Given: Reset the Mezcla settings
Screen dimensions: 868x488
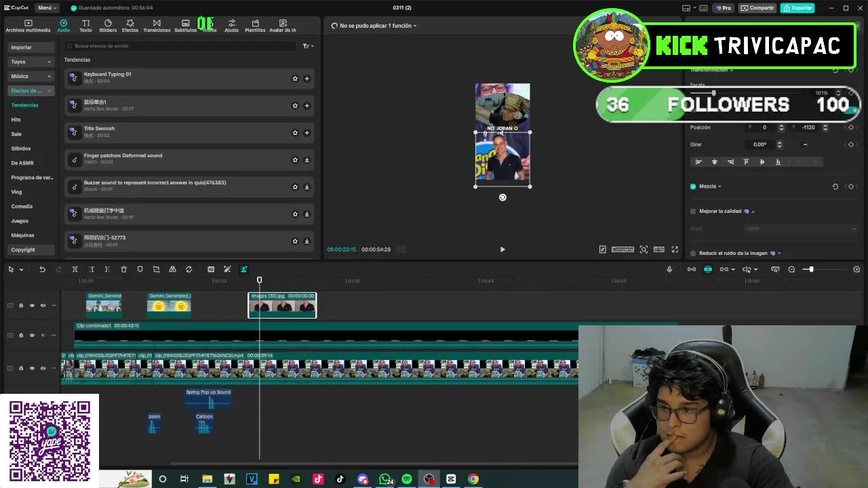Looking at the screenshot, I should (835, 186).
